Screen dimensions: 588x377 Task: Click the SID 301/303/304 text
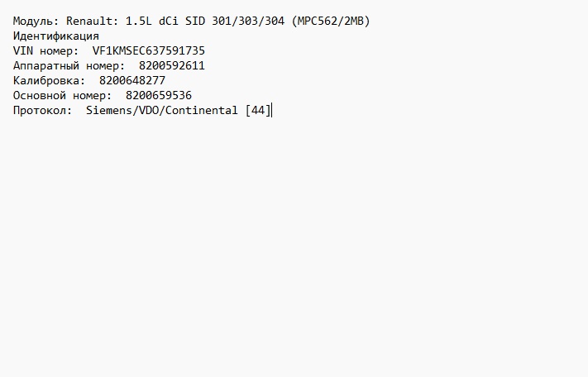coord(235,21)
